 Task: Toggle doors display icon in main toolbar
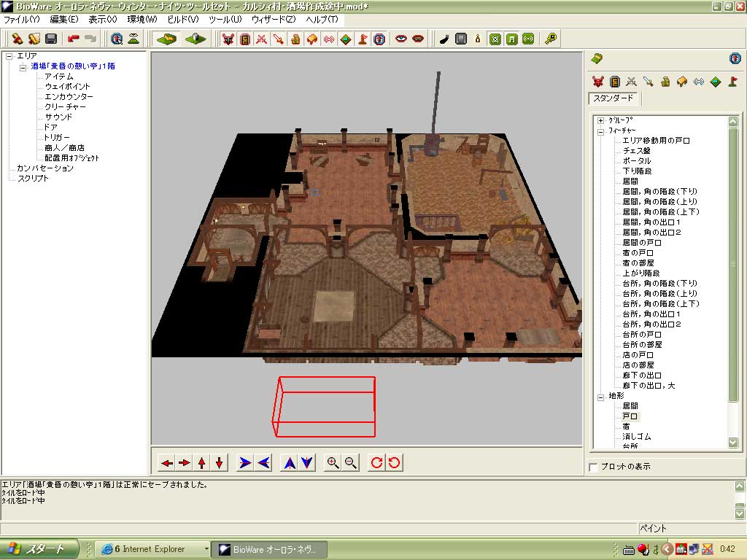245,39
